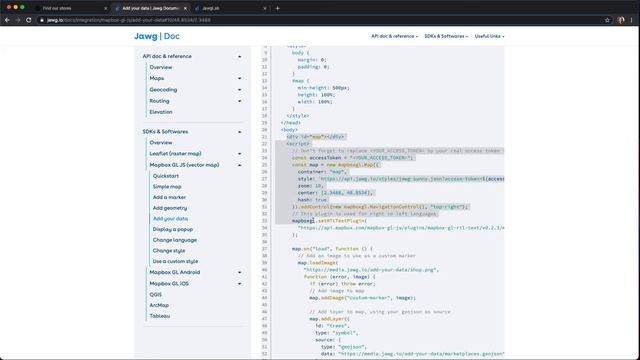The image size is (640, 360).
Task: Select the 'Add your data' sidebar link
Action: (x=170, y=219)
